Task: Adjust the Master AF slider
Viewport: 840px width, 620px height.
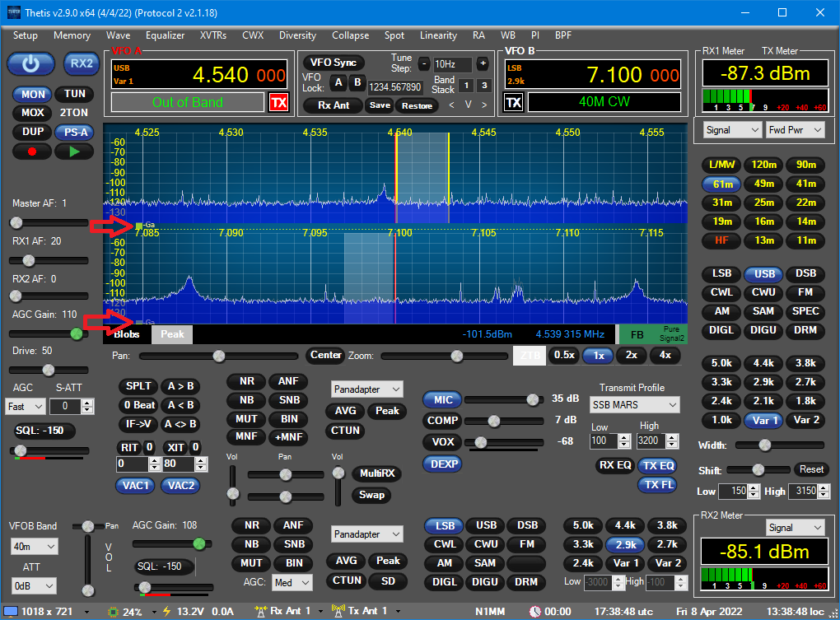Action: pyautogui.click(x=16, y=222)
